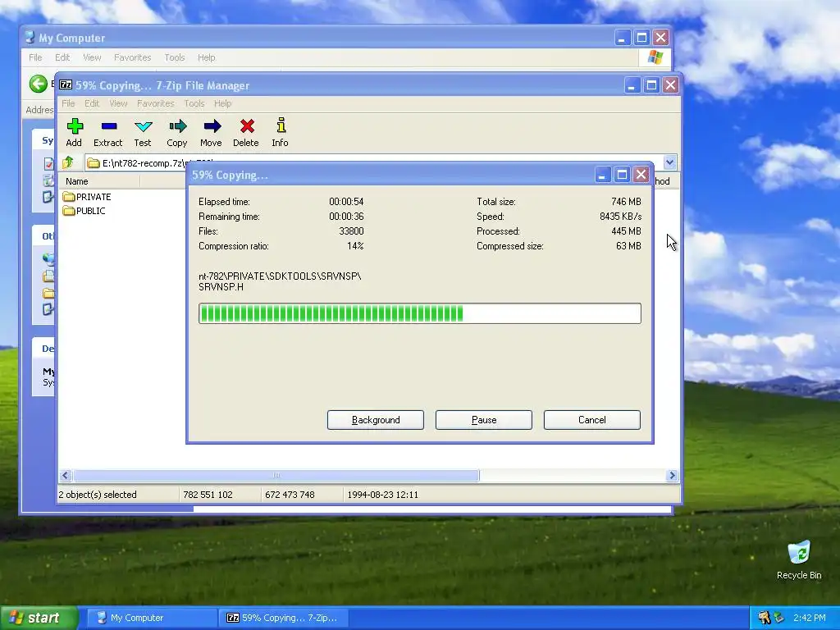The image size is (840, 630).
Task: Click the left arrow of horizontal scrollbar
Action: [x=66, y=475]
